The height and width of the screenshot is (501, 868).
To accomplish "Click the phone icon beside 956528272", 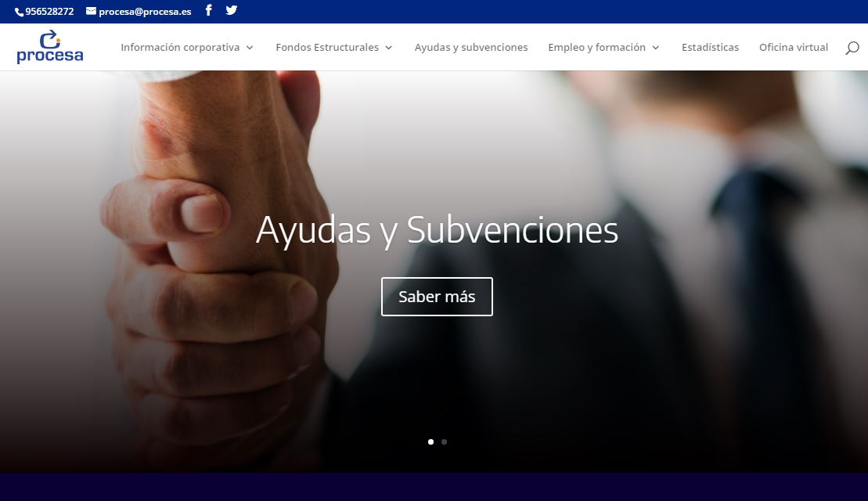I will click(20, 12).
